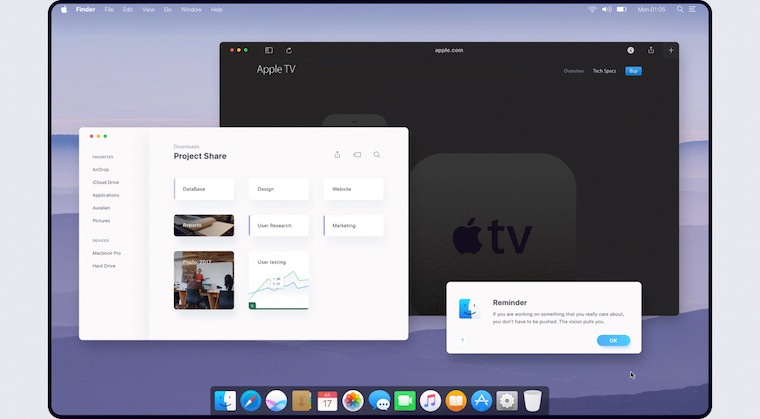The height and width of the screenshot is (419, 760).
Task: Open the Trash in the dock
Action: 532,401
